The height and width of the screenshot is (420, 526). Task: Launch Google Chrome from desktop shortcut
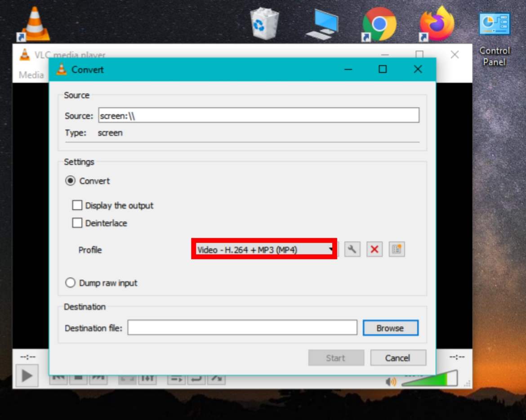[x=379, y=24]
